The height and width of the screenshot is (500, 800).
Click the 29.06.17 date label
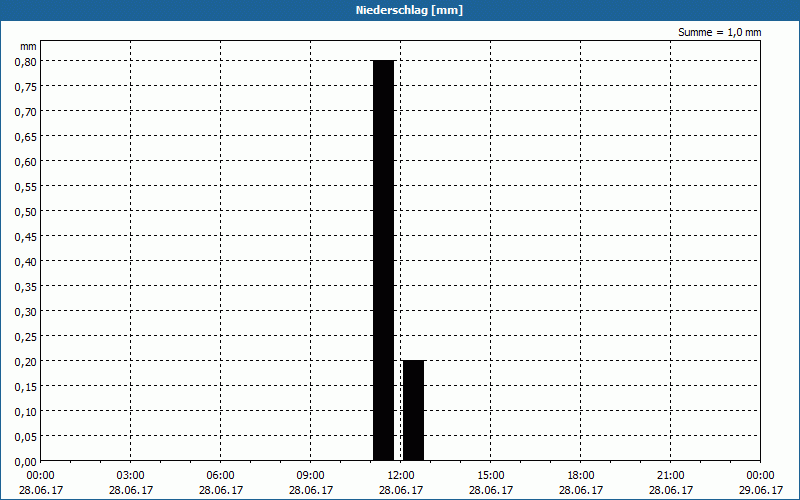pyautogui.click(x=760, y=490)
